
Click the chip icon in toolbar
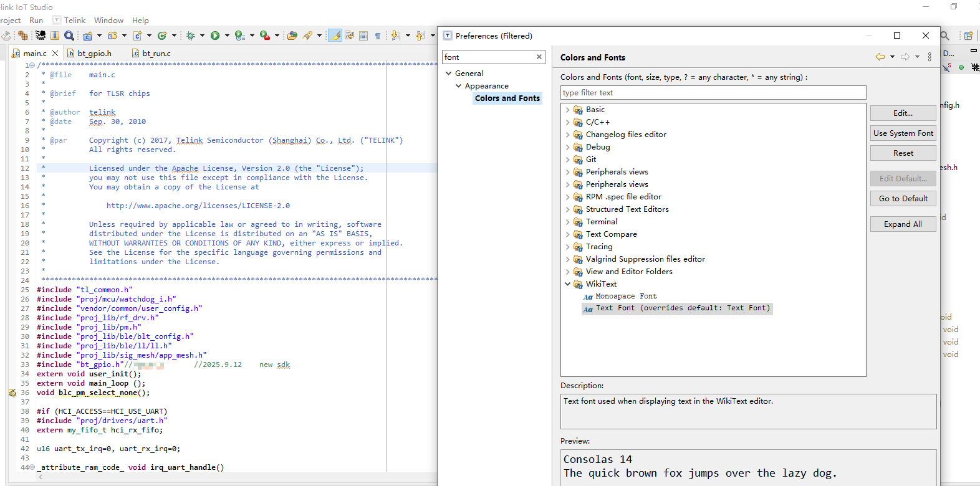41,36
